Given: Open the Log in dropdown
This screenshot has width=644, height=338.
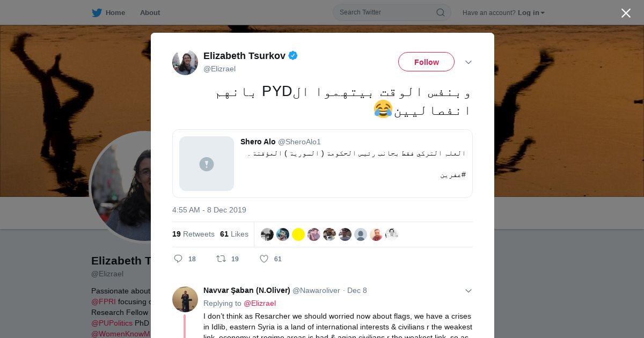Looking at the screenshot, I should point(531,13).
